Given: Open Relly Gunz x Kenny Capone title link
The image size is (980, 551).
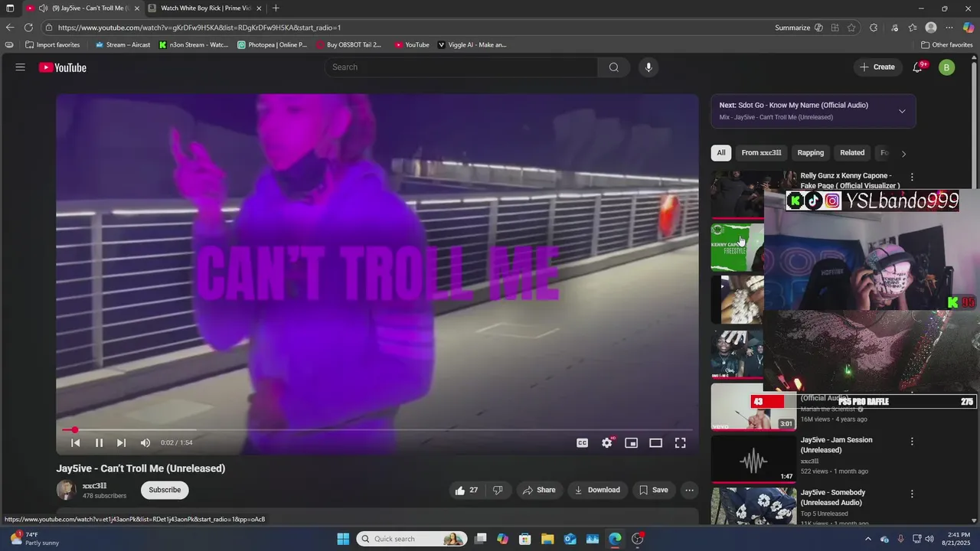Looking at the screenshot, I should 850,181.
